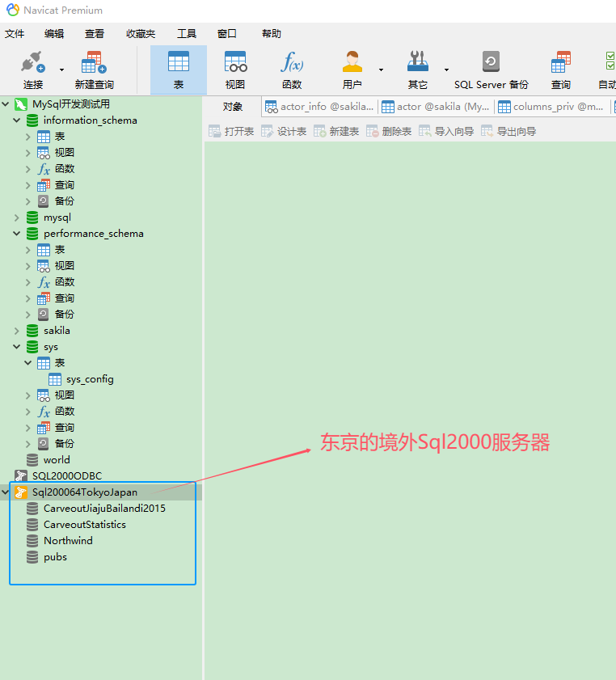Expand the mysql database node
616x680 pixels.
tap(17, 218)
